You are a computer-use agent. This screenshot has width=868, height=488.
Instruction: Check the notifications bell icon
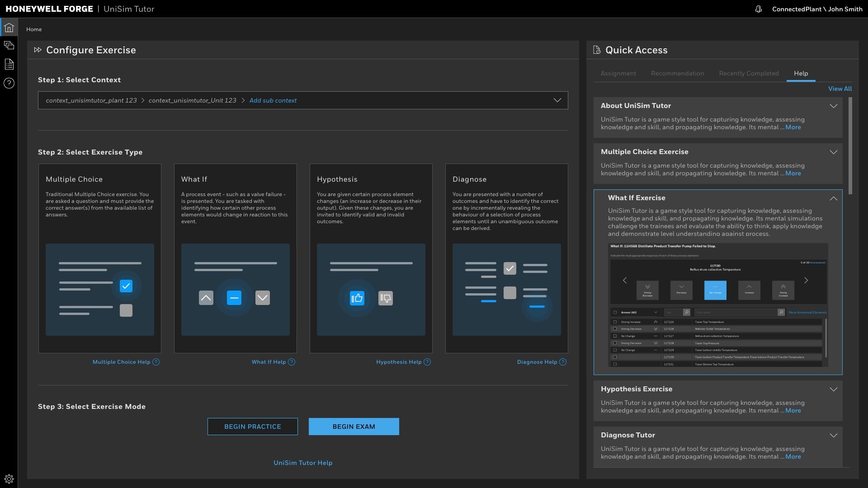[759, 9]
